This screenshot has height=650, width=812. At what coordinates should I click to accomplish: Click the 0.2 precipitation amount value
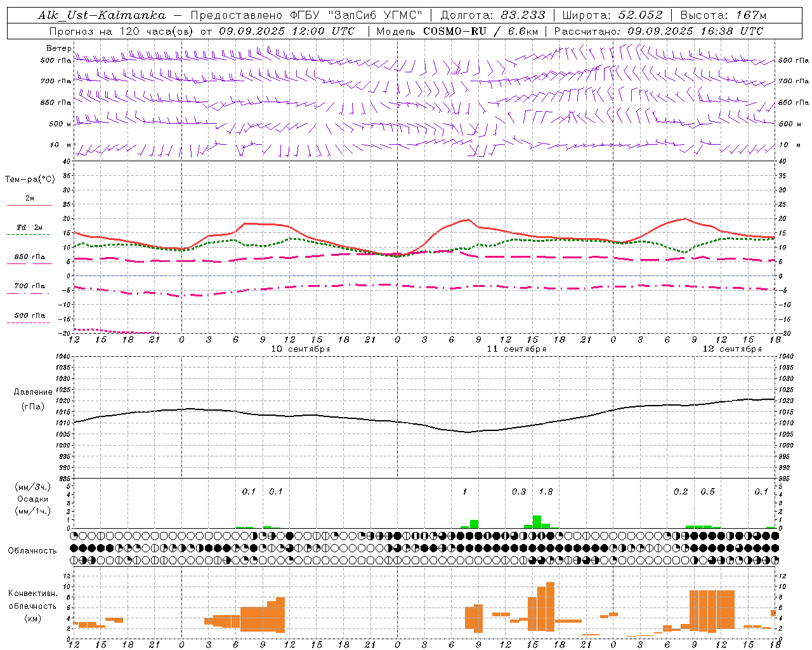coord(681,491)
